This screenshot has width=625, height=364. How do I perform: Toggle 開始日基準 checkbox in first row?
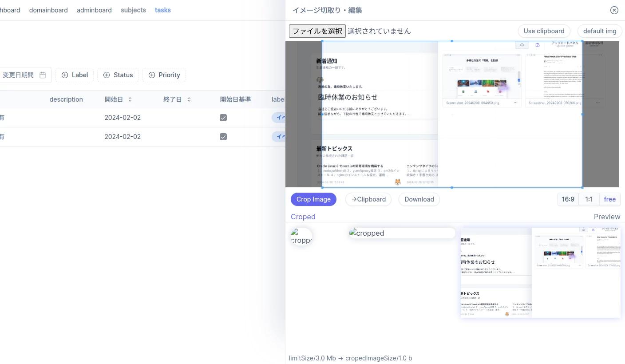point(223,118)
